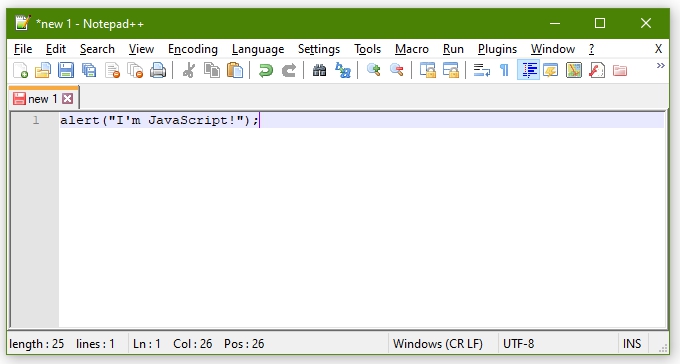This screenshot has height=364, width=680.
Task: Open Folder as Workspace icon
Action: (x=620, y=70)
